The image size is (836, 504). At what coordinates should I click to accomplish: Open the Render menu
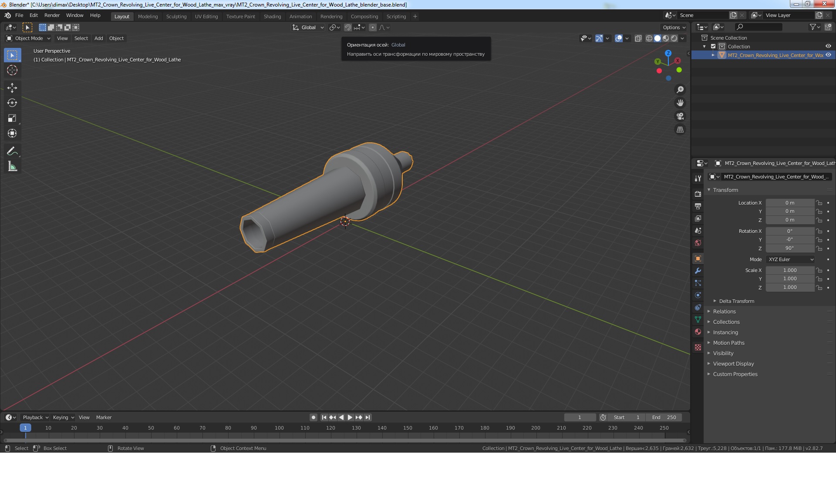click(x=52, y=15)
